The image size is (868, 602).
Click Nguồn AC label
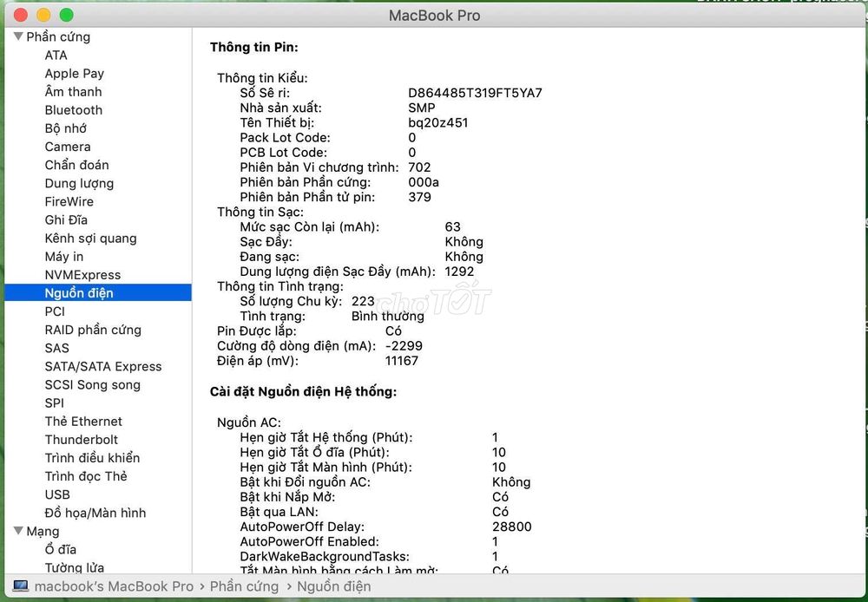[x=249, y=422]
